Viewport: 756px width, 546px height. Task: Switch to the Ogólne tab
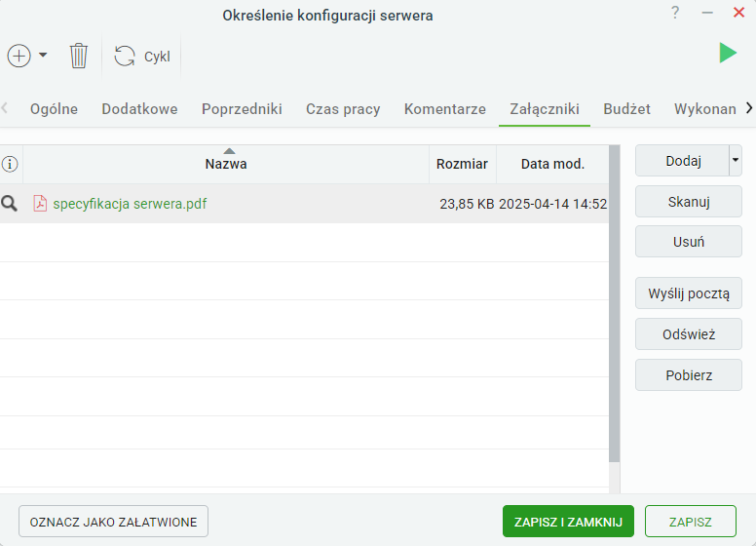[x=54, y=109]
